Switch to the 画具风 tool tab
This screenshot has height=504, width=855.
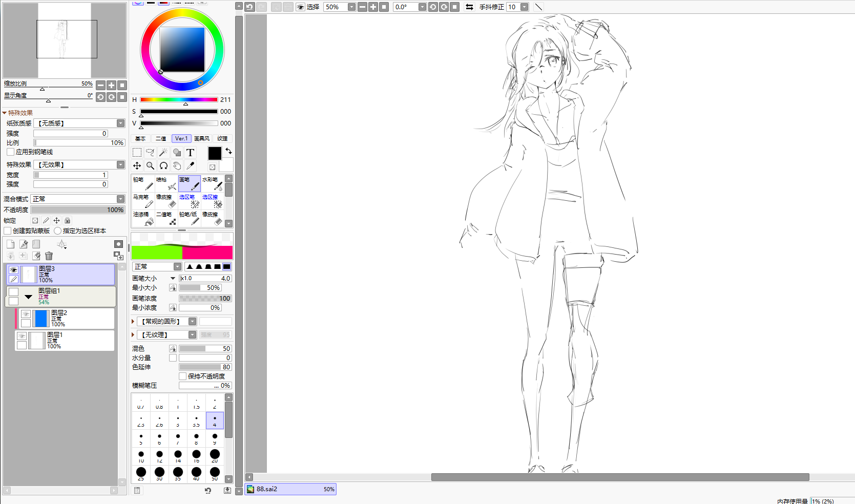(202, 138)
